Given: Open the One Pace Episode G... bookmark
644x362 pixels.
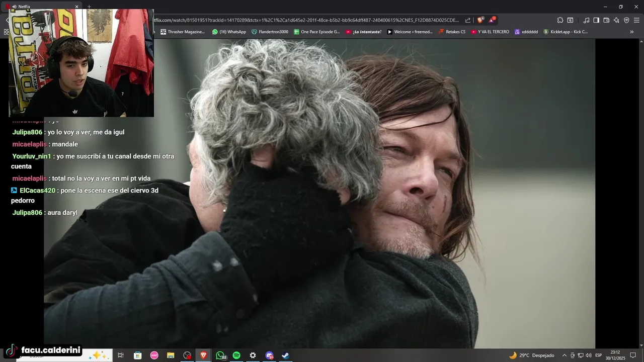Looking at the screenshot, I should tap(316, 32).
